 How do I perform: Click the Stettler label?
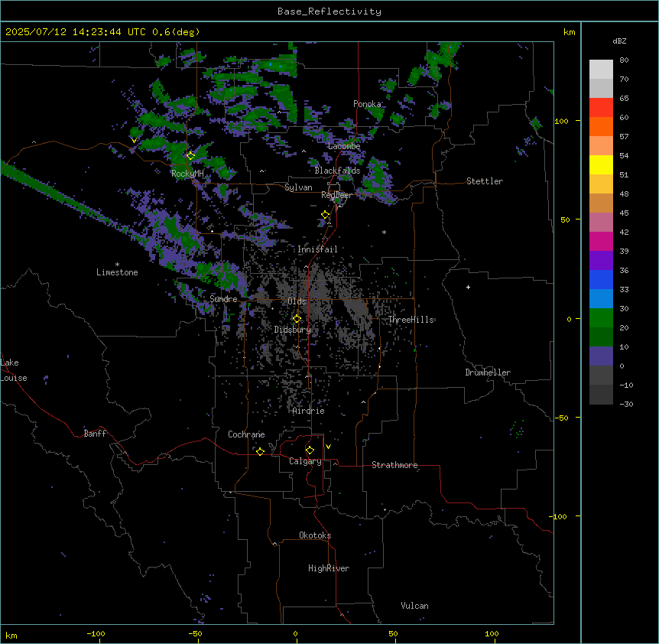[485, 181]
